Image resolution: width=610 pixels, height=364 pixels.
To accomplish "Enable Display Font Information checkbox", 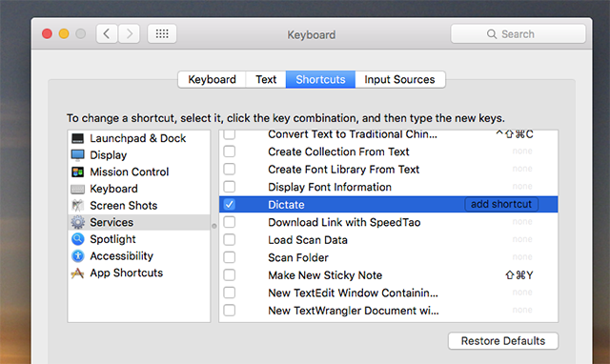I will pos(230,187).
